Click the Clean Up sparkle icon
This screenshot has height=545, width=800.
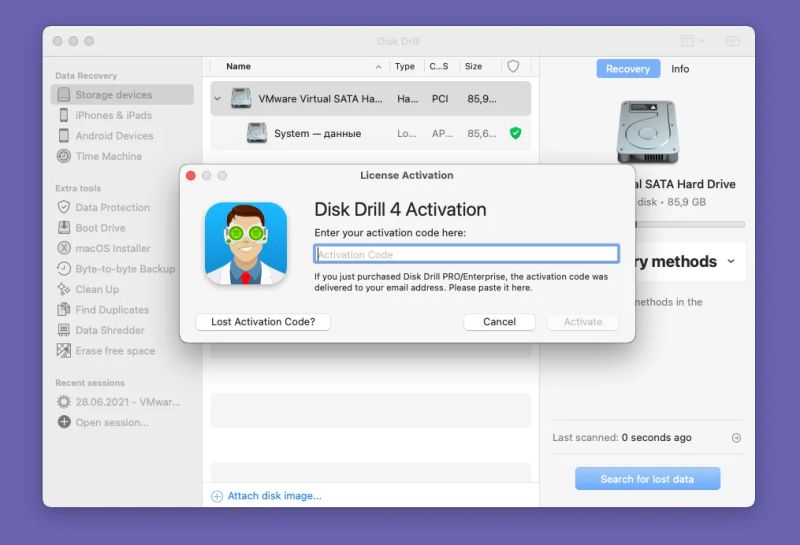(x=64, y=289)
